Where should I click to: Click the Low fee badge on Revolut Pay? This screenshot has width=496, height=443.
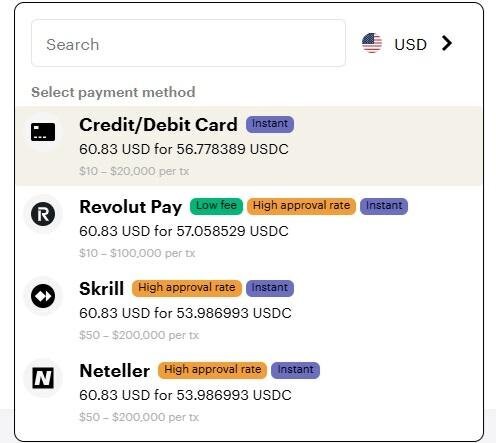coord(216,206)
